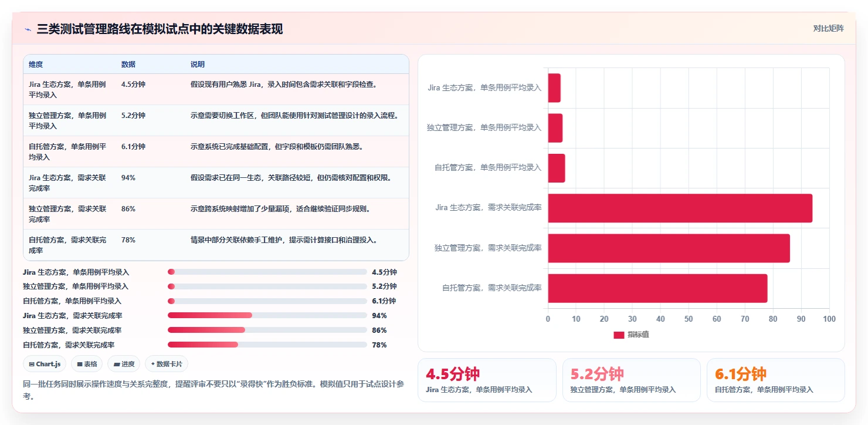Click the Chart.js chip
This screenshot has height=425, width=868.
pos(45,364)
